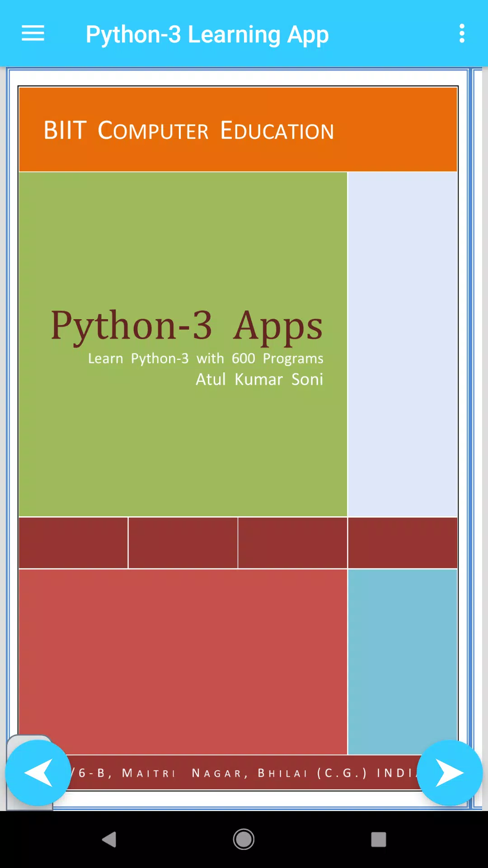Open the three-dot overflow menu
488x868 pixels.
(x=462, y=33)
